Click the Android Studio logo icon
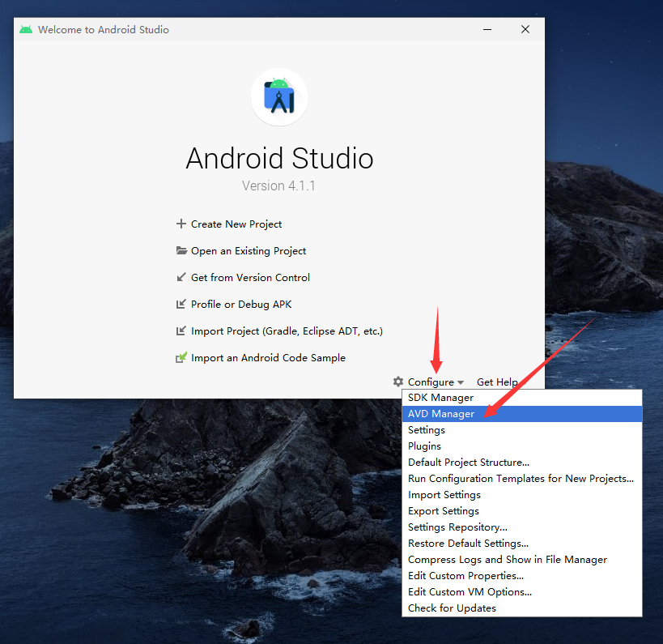This screenshot has width=663, height=644. click(279, 97)
